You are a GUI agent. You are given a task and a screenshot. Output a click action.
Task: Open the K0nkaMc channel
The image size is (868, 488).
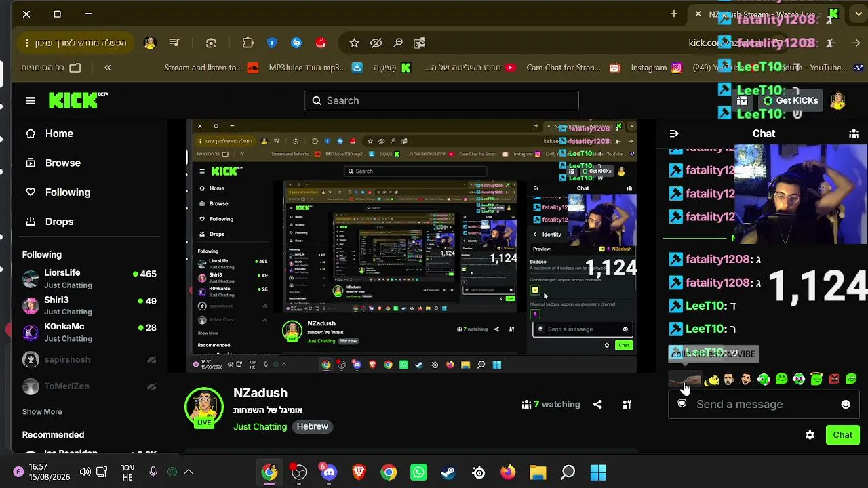point(90,332)
